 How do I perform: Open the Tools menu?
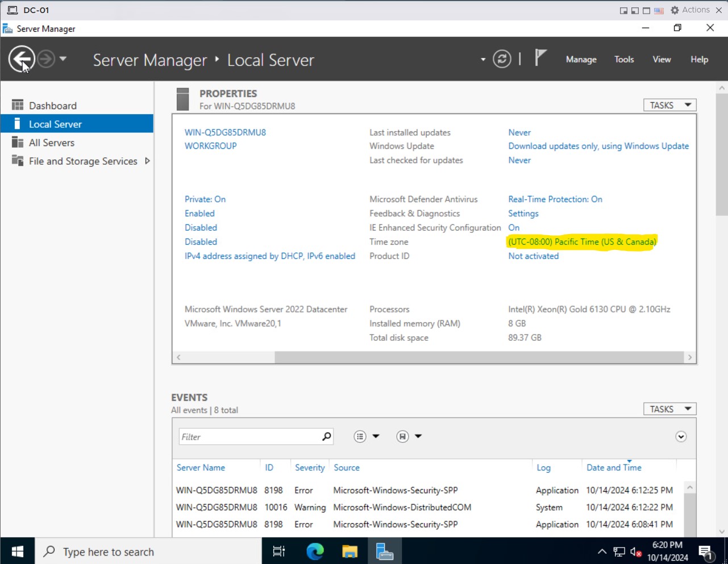coord(623,59)
